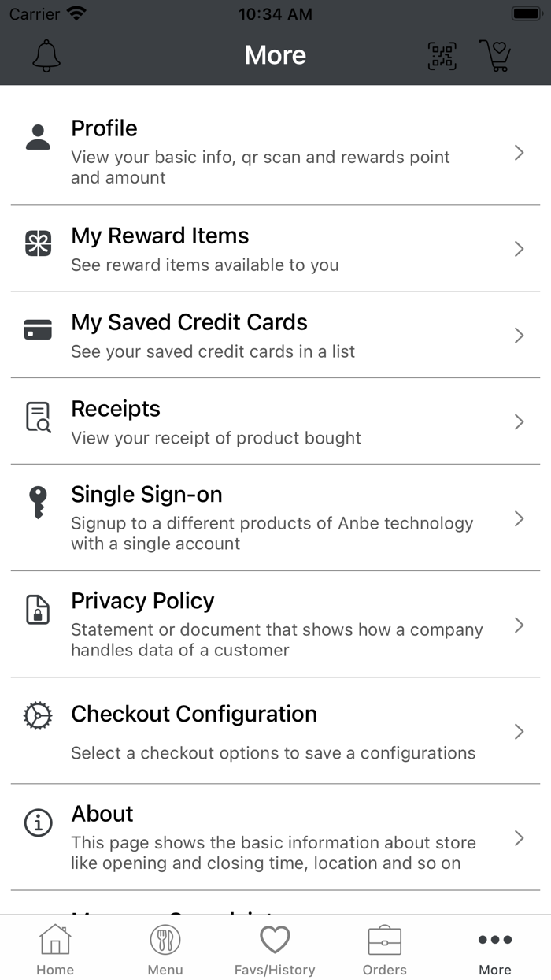Tap the Checkout Configuration gear icon
551x980 pixels.
click(x=38, y=715)
